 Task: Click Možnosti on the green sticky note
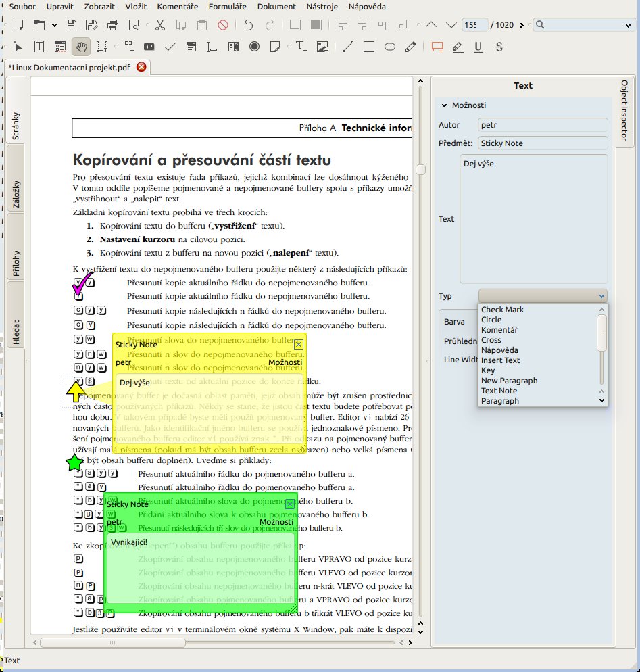coord(276,522)
